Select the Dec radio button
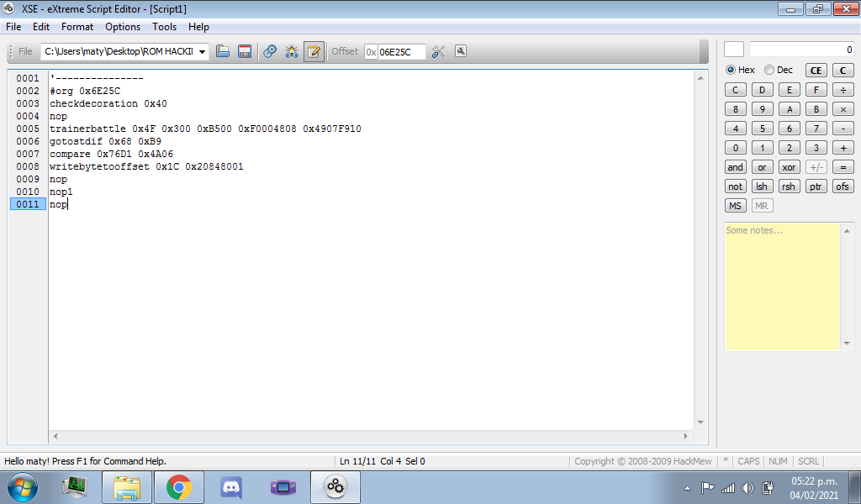861x504 pixels. (x=769, y=70)
